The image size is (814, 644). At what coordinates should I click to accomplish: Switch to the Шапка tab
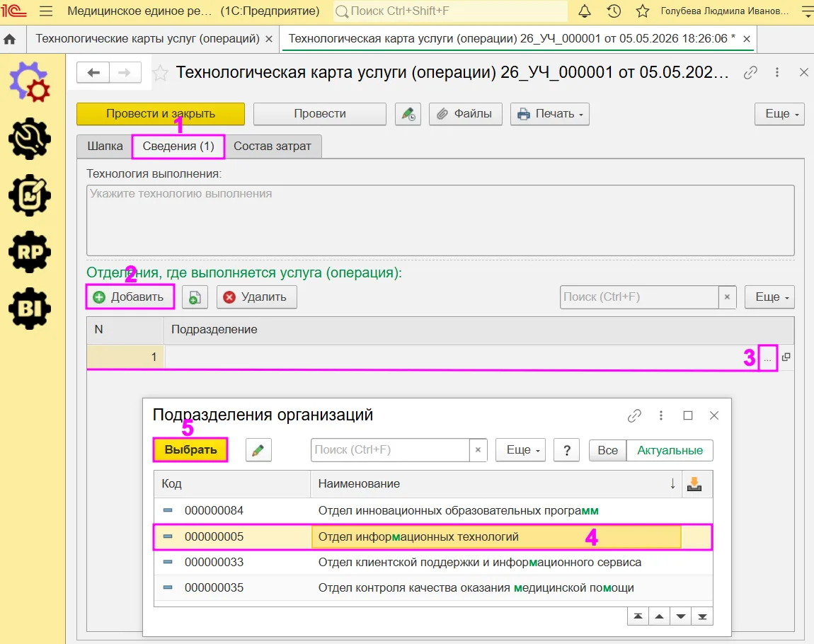(105, 146)
